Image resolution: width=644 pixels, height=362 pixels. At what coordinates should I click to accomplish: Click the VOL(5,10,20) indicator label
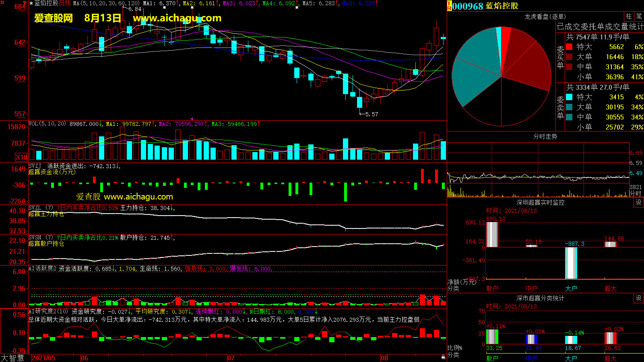47,124
